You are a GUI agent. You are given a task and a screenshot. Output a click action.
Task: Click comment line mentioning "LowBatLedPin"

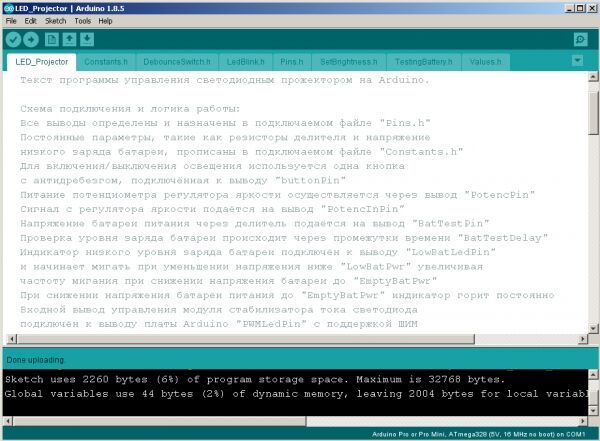click(x=258, y=252)
